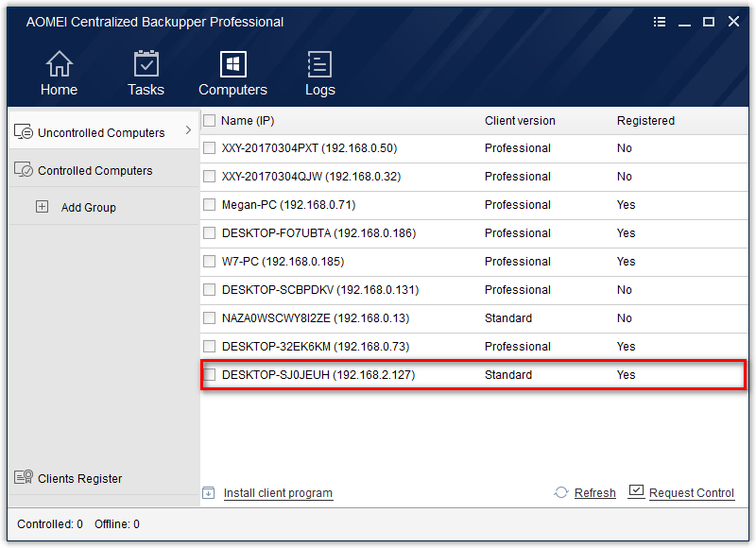Click the Clients Register certificate icon
Screen dimensions: 756x548
click(23, 477)
